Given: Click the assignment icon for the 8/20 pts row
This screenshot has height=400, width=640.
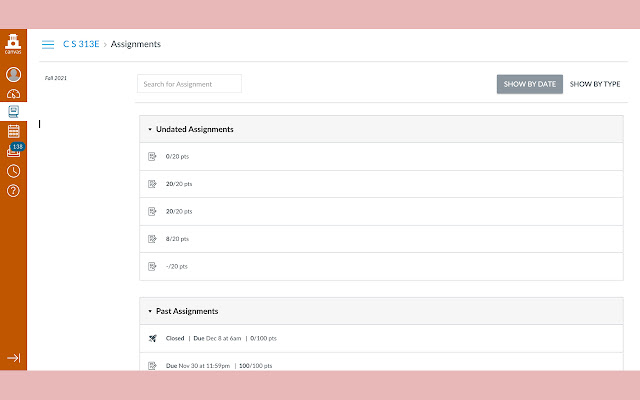Looking at the screenshot, I should tap(152, 239).
